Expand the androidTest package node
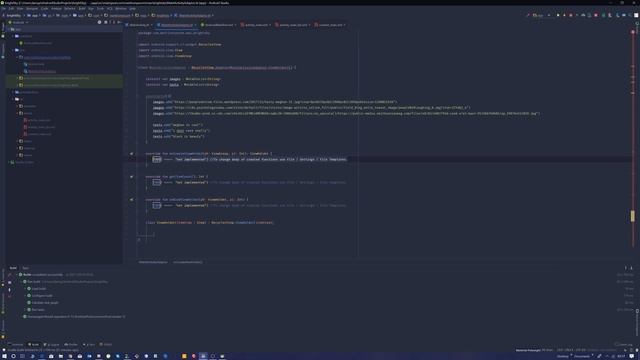 [17, 78]
